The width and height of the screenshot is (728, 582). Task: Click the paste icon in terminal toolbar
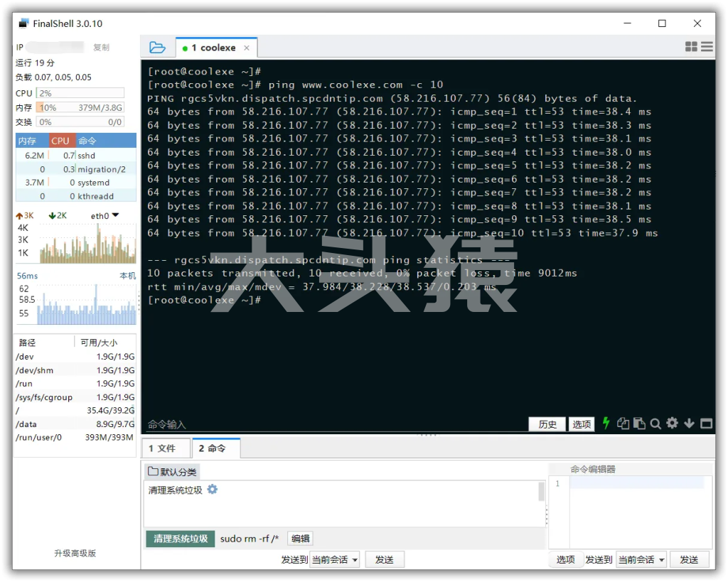coord(639,424)
